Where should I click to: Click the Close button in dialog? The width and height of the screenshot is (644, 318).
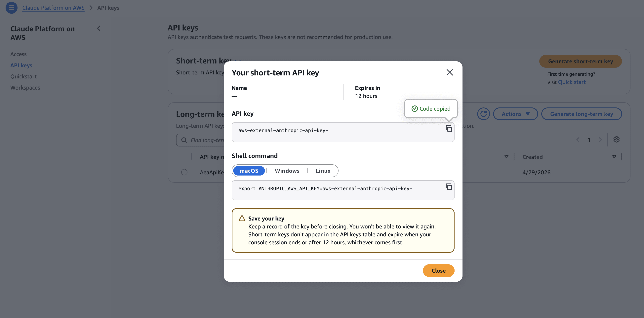(x=438, y=271)
